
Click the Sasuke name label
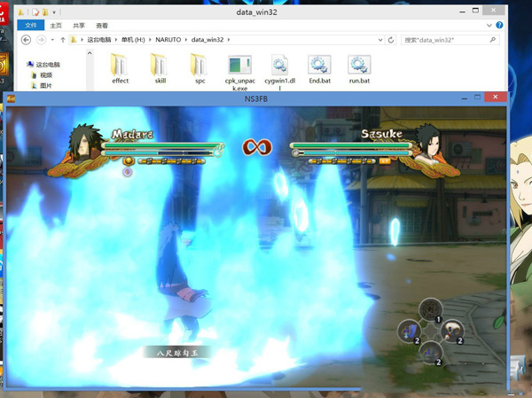point(381,134)
